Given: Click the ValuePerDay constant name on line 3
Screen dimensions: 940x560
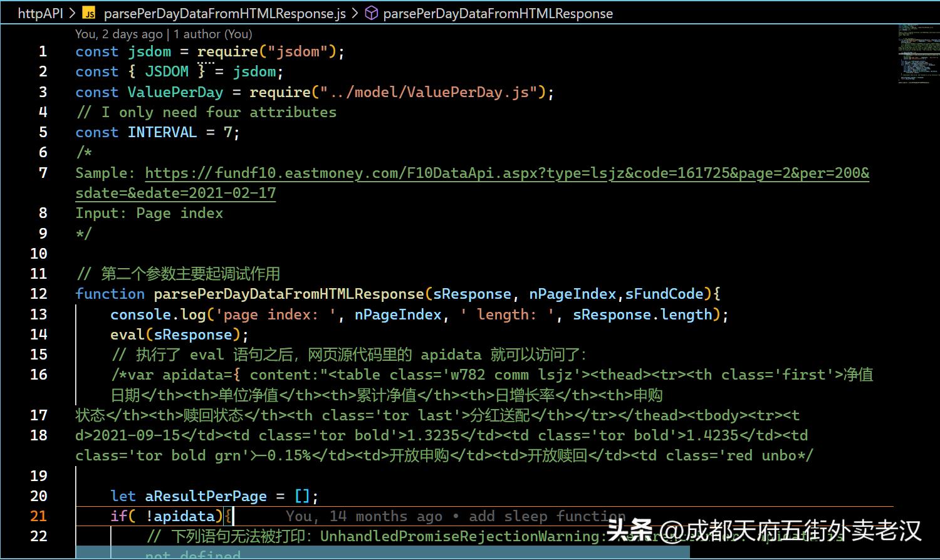Looking at the screenshot, I should tap(175, 92).
